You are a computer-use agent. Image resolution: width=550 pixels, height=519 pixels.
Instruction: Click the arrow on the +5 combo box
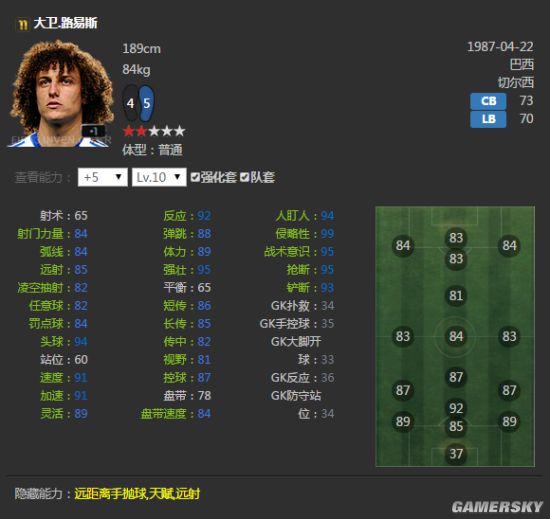click(119, 177)
